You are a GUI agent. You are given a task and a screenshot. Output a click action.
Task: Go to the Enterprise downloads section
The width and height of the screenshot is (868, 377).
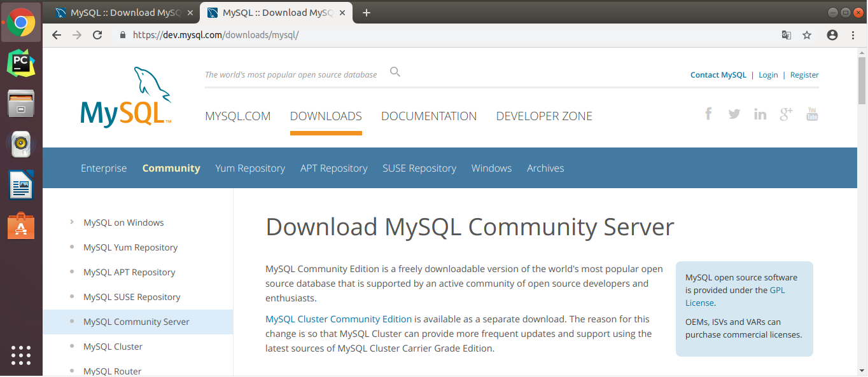click(104, 168)
